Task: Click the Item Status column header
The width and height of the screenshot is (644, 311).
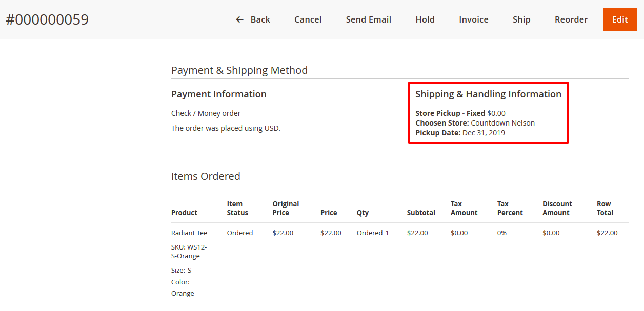Action: coord(237,208)
